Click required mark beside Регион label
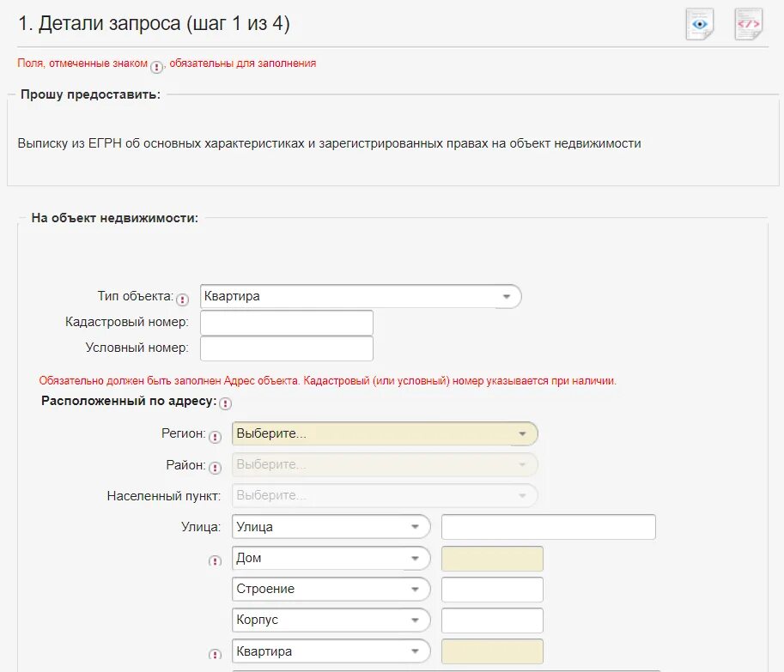This screenshot has width=784, height=672. (x=215, y=437)
